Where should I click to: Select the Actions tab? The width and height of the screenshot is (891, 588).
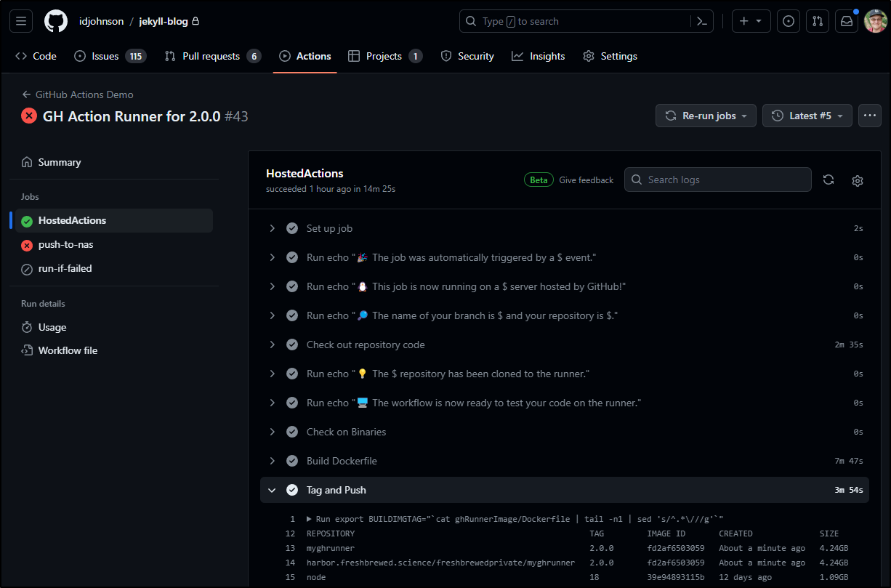pos(305,56)
